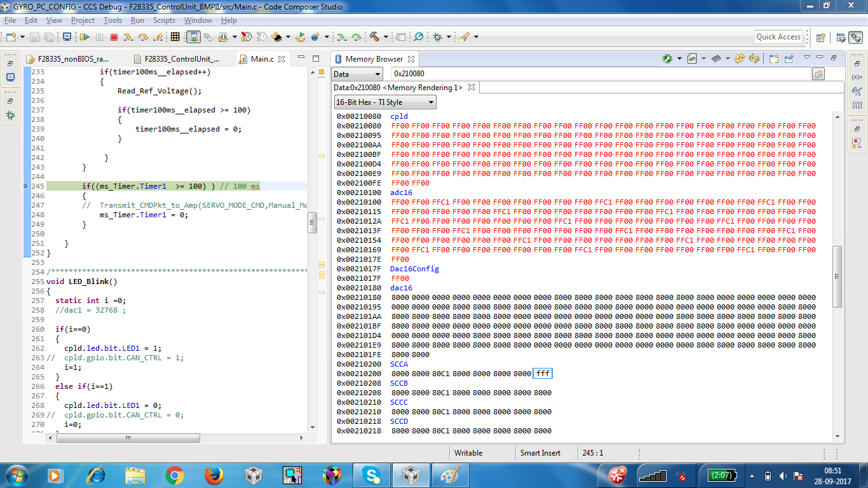This screenshot has width=868, height=488.
Task: Switch to the CCS Debug perspective button
Action: pos(856,37)
